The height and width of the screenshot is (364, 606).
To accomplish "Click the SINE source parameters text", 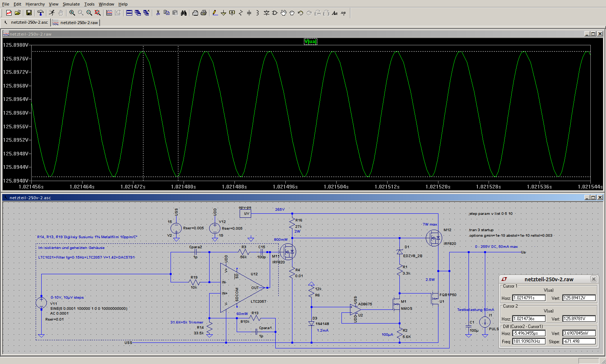I will pos(89,309).
